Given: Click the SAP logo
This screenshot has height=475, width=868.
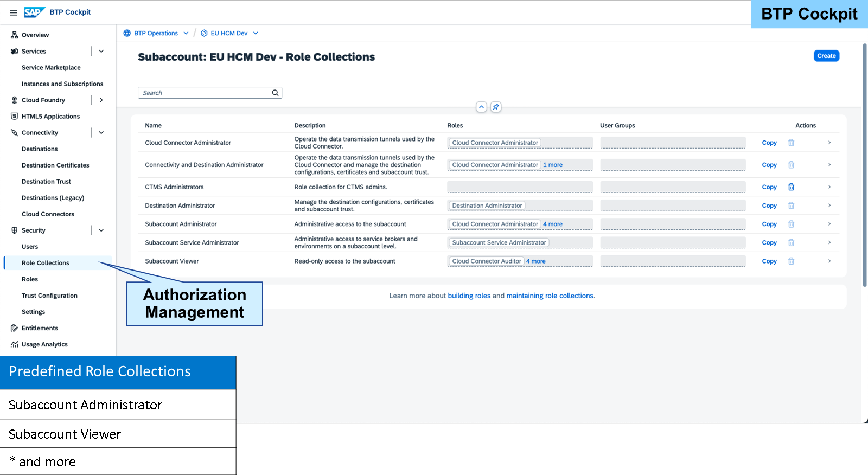Looking at the screenshot, I should (34, 12).
